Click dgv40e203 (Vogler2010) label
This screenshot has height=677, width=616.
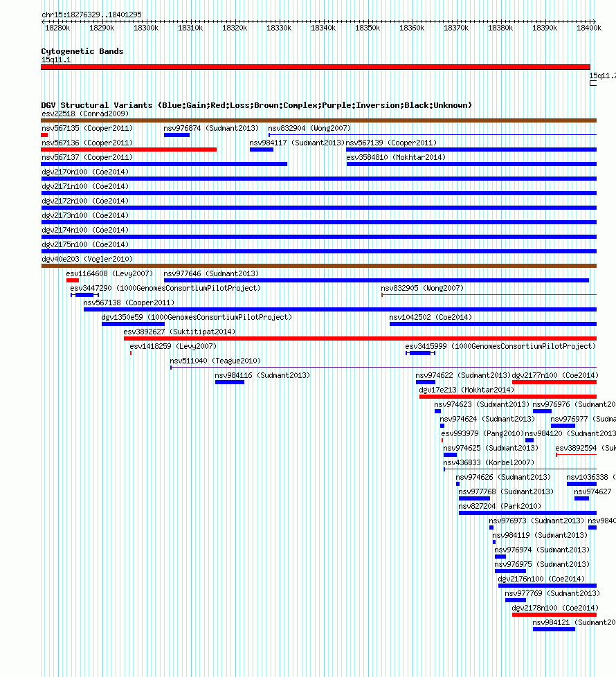click(x=87, y=260)
